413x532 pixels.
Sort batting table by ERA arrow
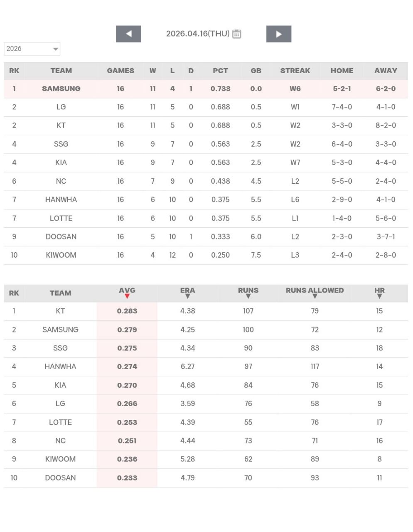click(x=188, y=296)
